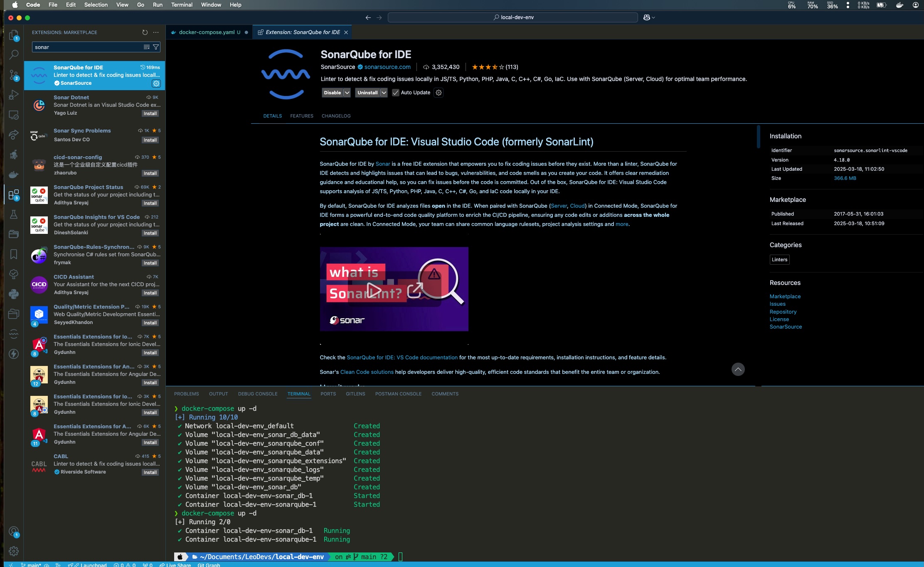Viewport: 924px width, 567px height.
Task: Select the DETAILS tab of the extension
Action: point(273,116)
